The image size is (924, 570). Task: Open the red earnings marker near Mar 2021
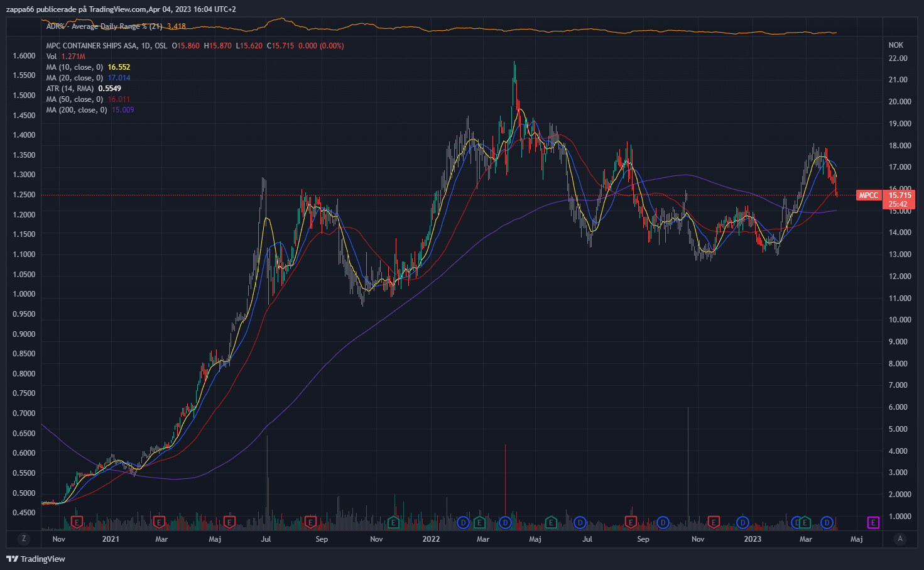point(159,522)
